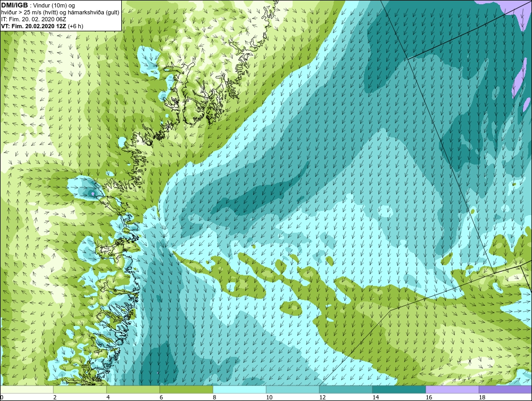Click the legend value label '0'
Image resolution: width=532 pixels, height=401 pixels.
(x=2, y=397)
